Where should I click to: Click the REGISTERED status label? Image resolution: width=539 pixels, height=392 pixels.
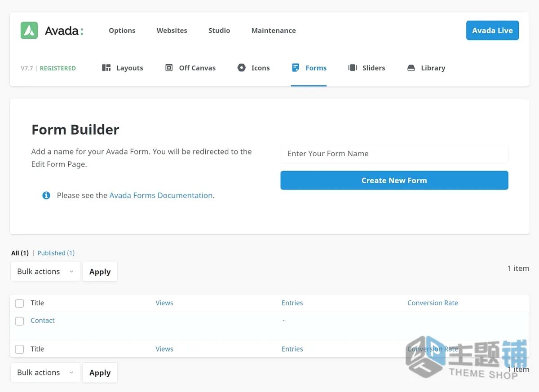58,68
